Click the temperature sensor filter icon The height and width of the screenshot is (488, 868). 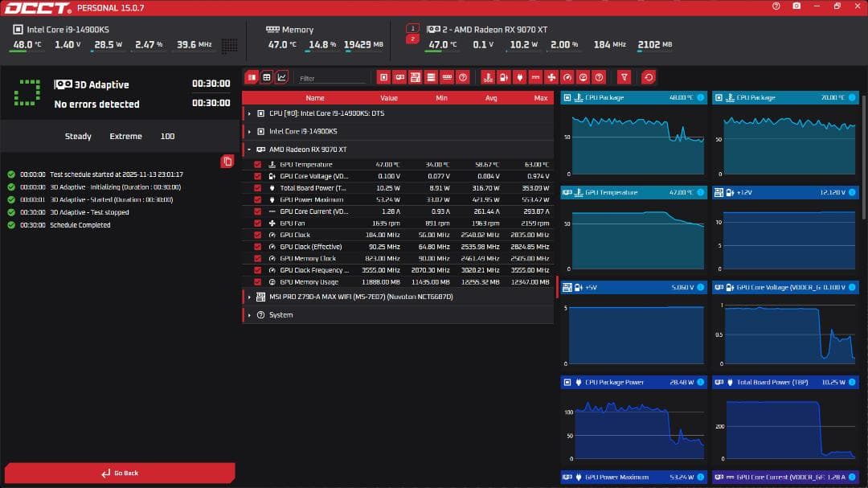(x=487, y=77)
